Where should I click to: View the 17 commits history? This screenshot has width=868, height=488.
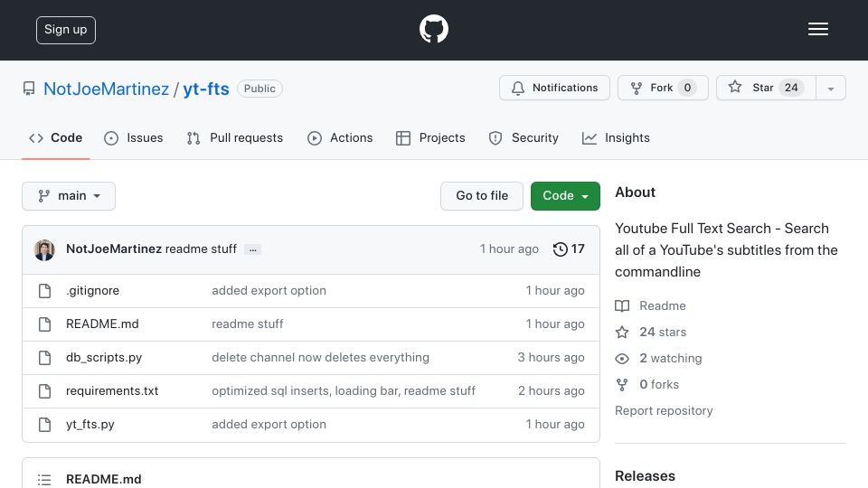coord(569,249)
